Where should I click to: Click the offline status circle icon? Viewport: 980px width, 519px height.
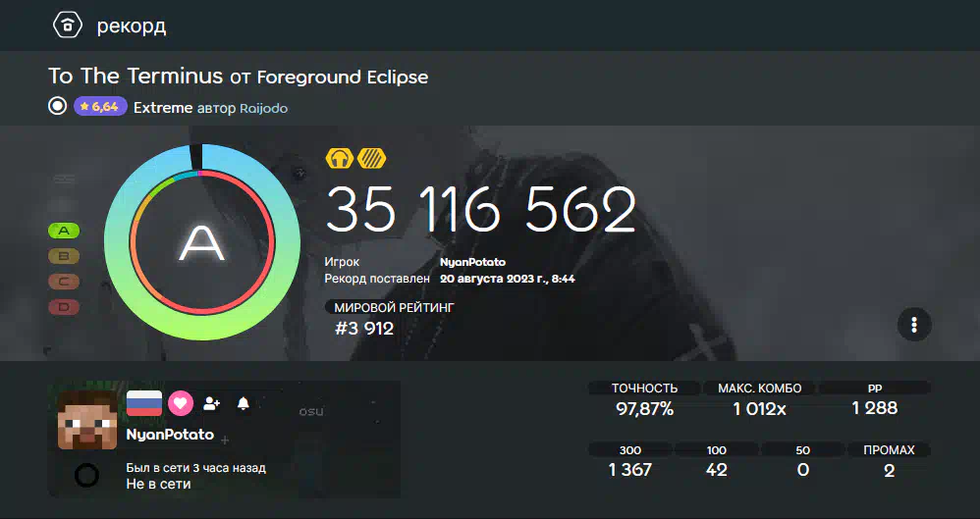(86, 476)
